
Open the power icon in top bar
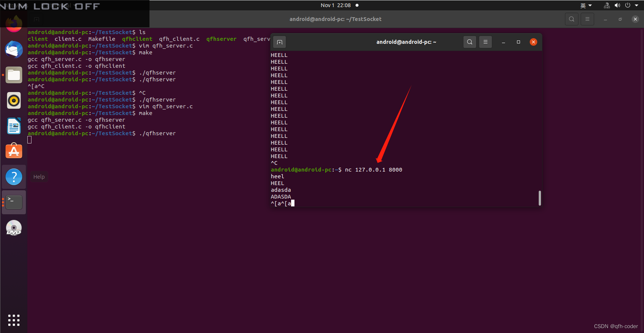[x=628, y=5]
